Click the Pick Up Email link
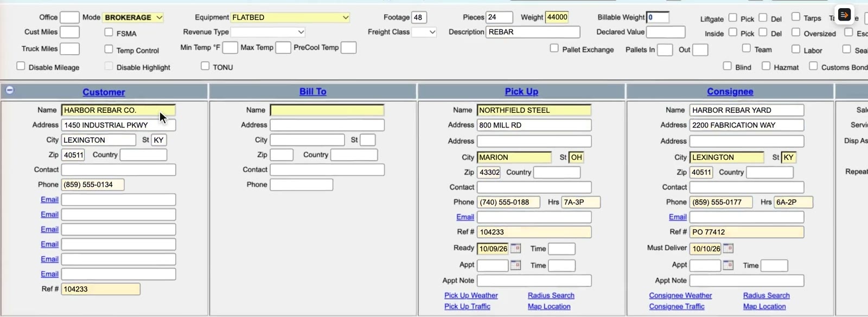Image resolution: width=868 pixels, height=317 pixels. 465,217
